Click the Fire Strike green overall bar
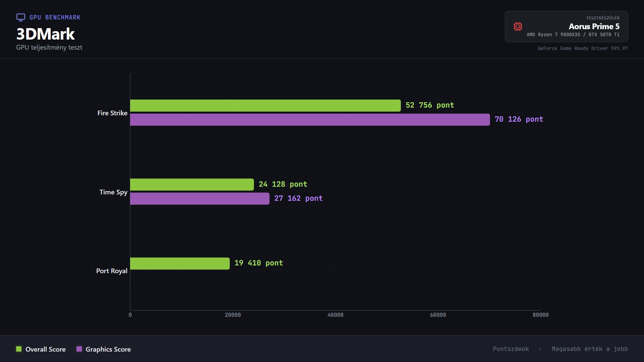 click(265, 106)
